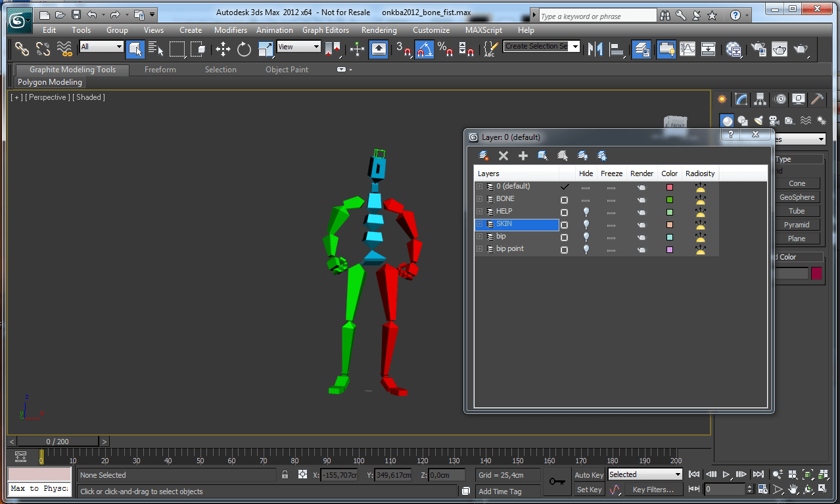Toggle render teapot for bip layer
The width and height of the screenshot is (840, 504).
(642, 237)
